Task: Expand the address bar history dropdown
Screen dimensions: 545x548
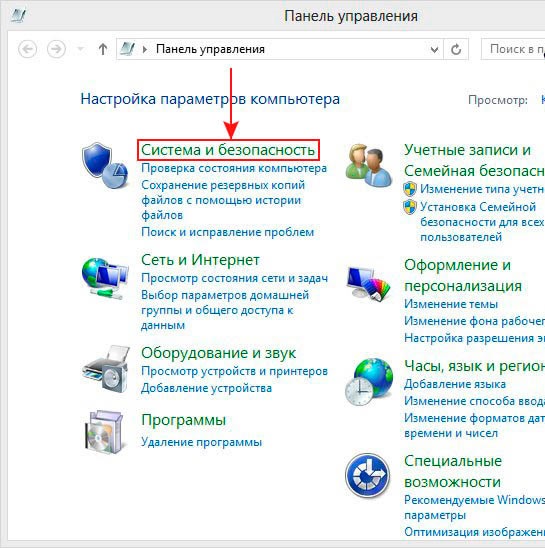Action: pos(434,49)
